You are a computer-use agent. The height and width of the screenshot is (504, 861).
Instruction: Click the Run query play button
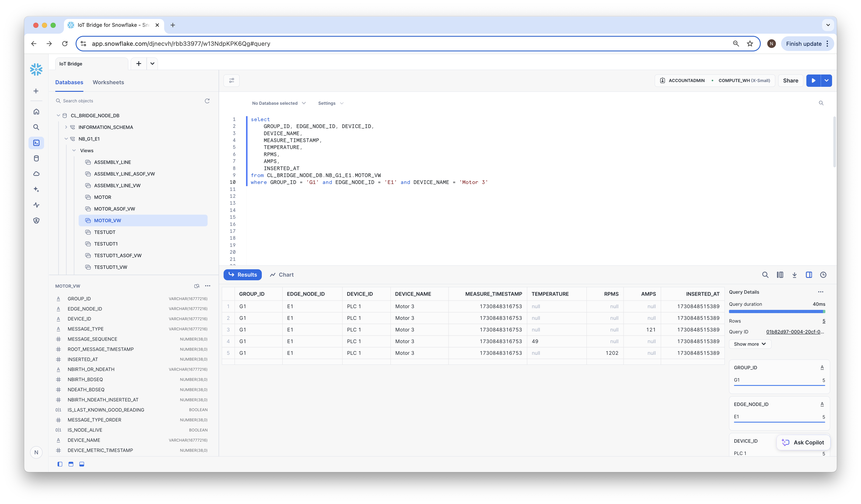click(813, 81)
